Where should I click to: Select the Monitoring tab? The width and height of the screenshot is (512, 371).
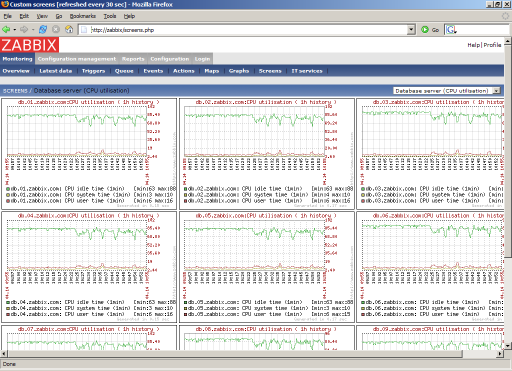[x=17, y=59]
